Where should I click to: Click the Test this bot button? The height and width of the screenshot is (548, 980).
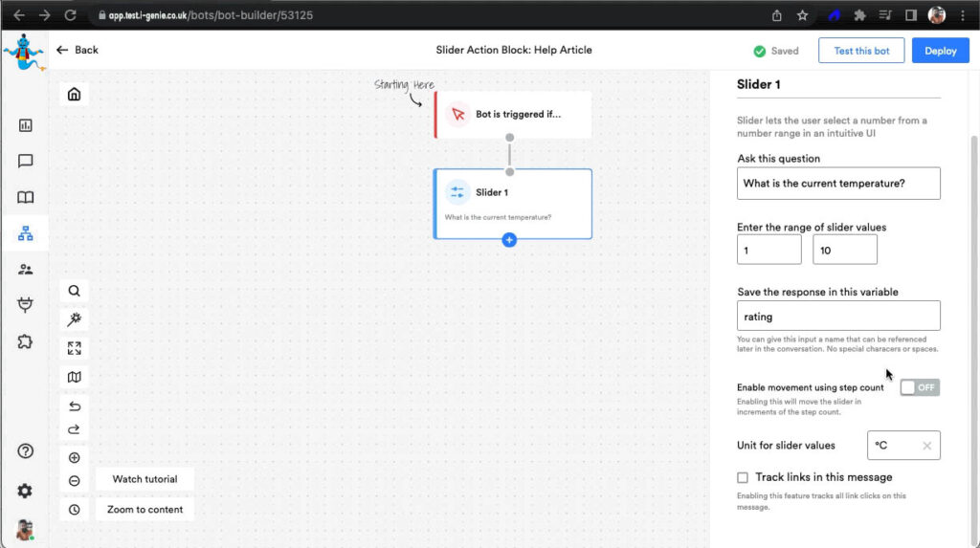pyautogui.click(x=860, y=51)
